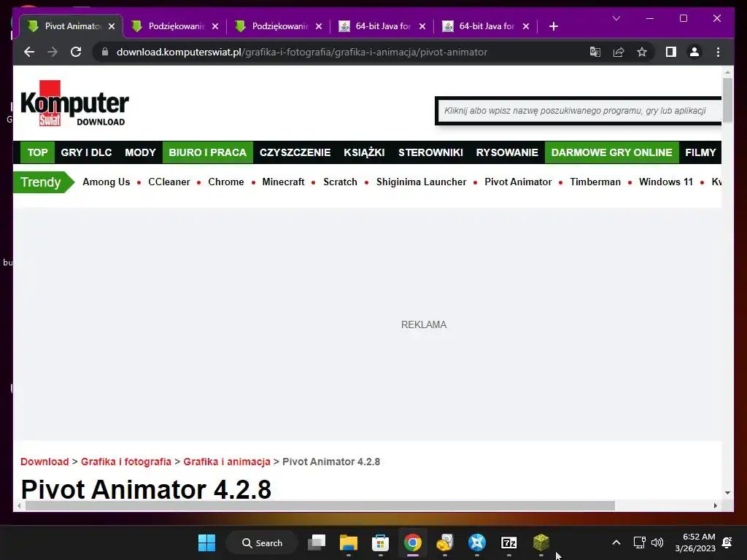This screenshot has width=747, height=560.
Task: Open the TOP menu item
Action: [x=37, y=152]
